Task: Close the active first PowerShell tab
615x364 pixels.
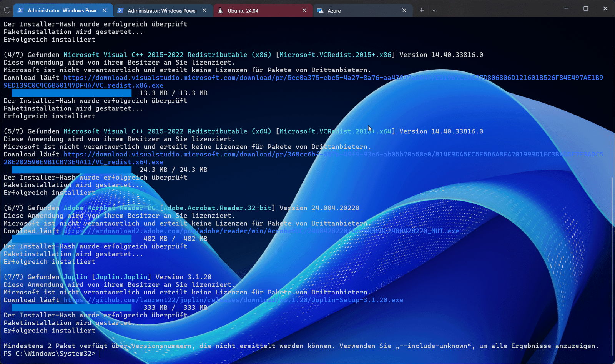Action: (105, 10)
